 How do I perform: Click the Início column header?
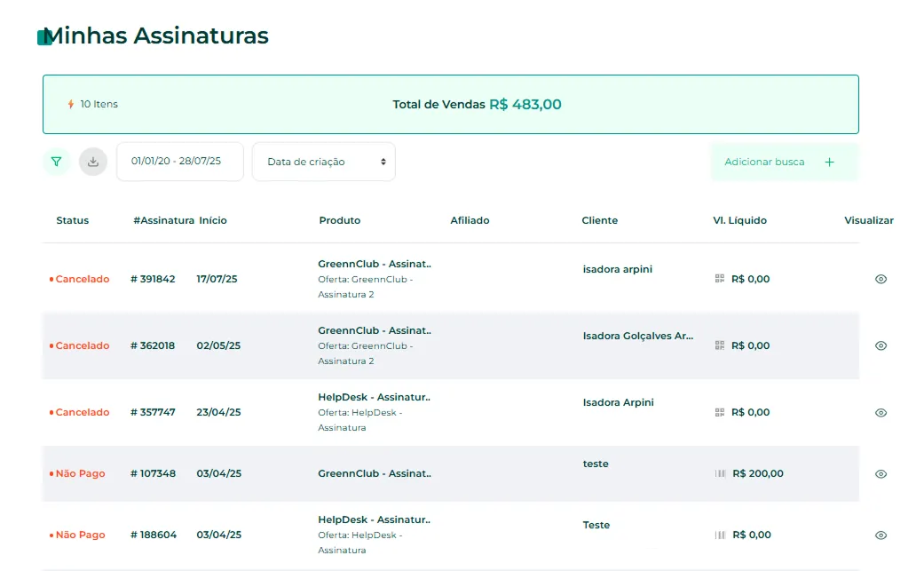click(x=213, y=220)
